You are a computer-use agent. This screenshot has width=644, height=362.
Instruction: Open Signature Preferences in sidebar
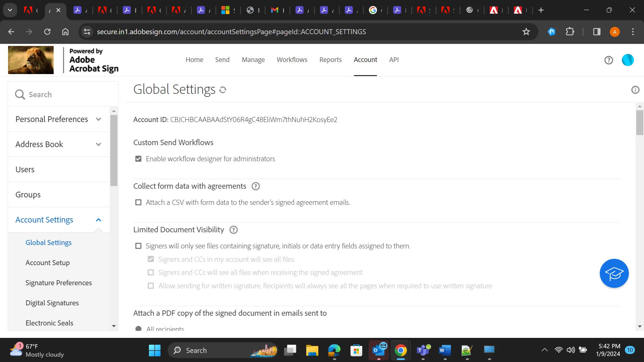59,283
